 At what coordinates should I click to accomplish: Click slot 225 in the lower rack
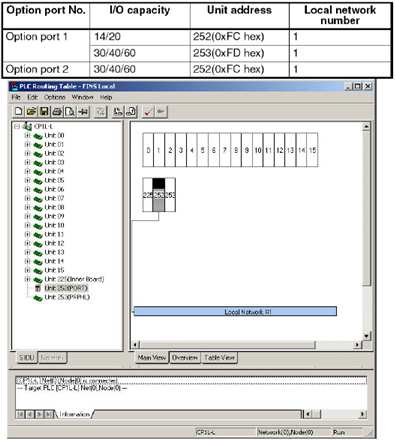click(x=148, y=195)
